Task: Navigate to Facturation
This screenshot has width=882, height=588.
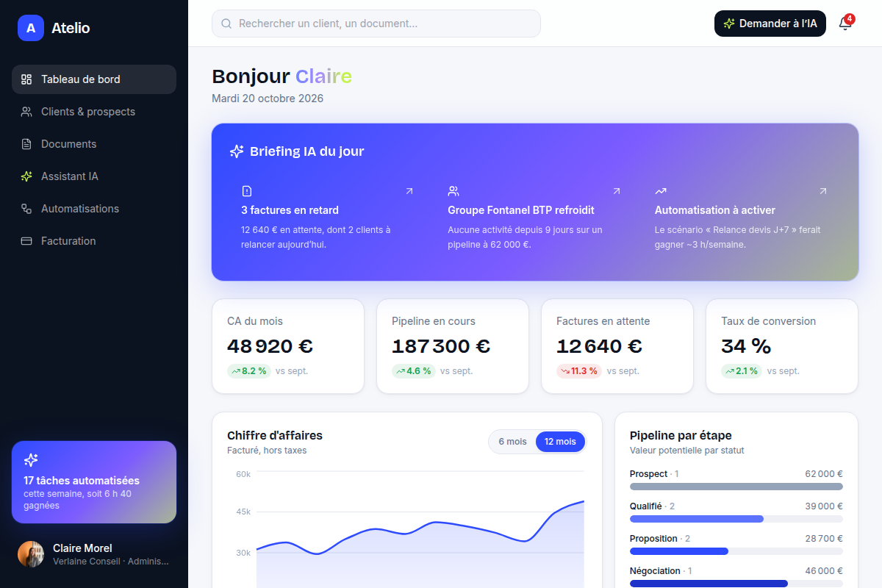Action: point(94,241)
